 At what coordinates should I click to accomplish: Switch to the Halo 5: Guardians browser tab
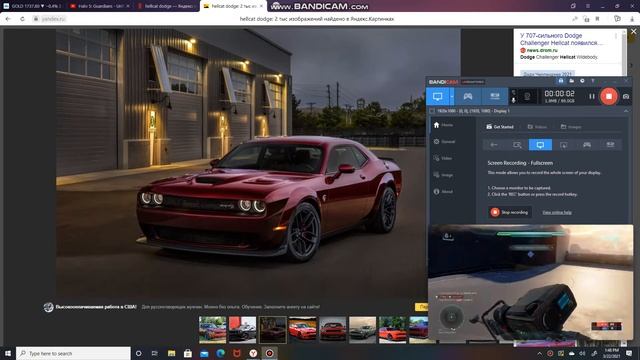pyautogui.click(x=99, y=6)
